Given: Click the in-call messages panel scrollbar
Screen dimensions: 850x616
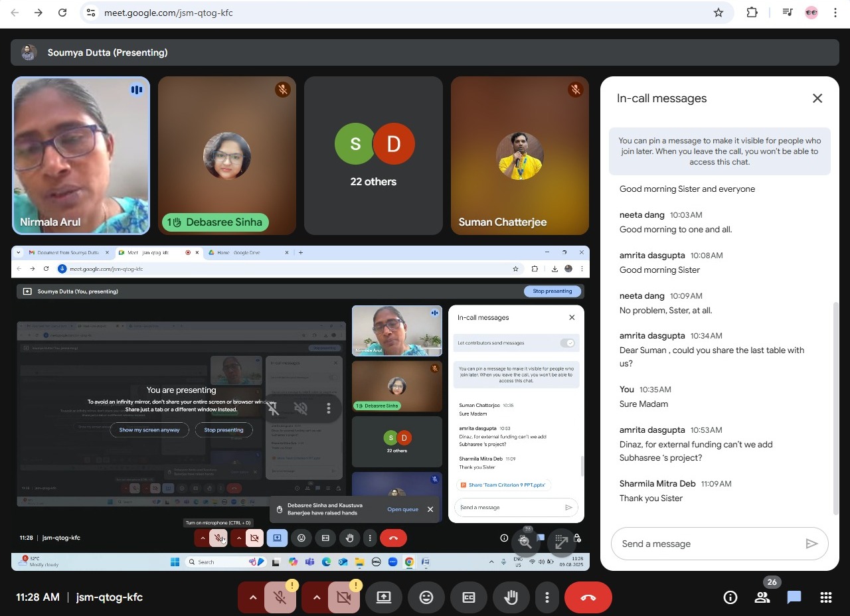Looking at the screenshot, I should [835, 408].
